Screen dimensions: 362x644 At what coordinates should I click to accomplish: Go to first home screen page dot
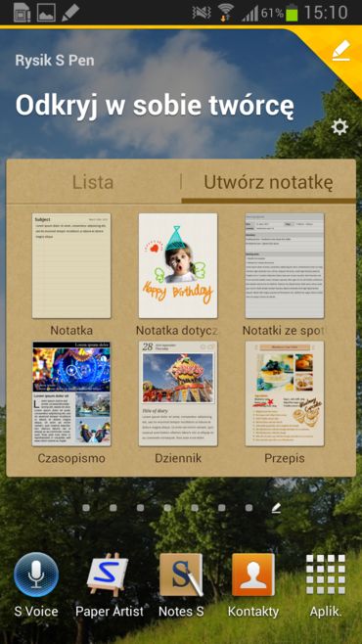click(86, 508)
